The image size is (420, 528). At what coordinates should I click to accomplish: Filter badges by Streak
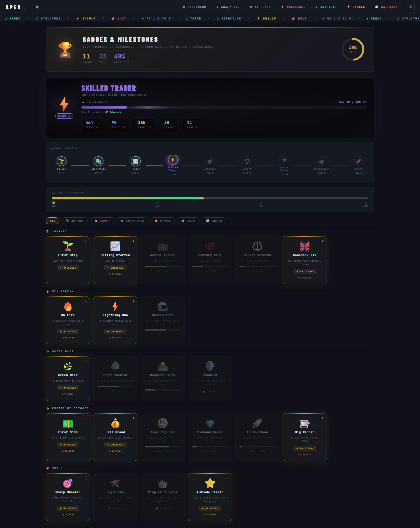102,221
